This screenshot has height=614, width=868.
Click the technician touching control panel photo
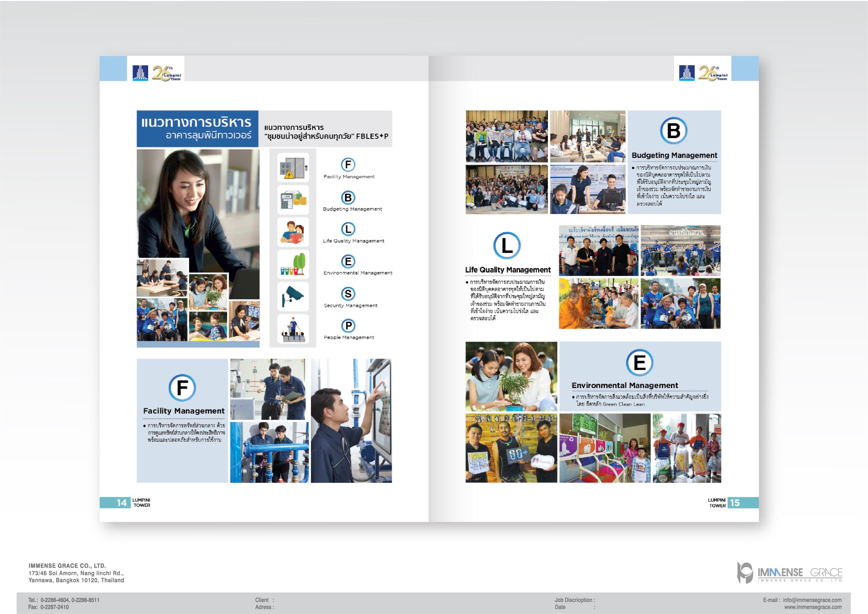351,421
